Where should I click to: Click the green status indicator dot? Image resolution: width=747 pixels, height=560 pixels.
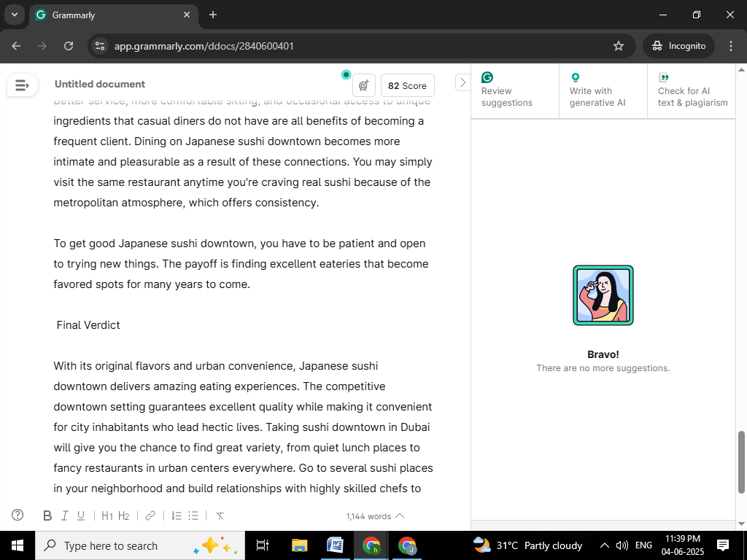coord(347,74)
